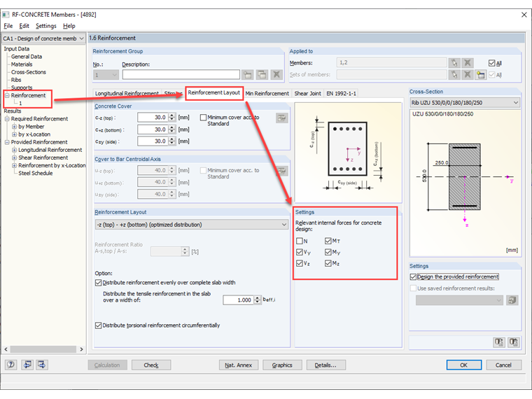
Task: Open the Settings menu
Action: (46, 26)
